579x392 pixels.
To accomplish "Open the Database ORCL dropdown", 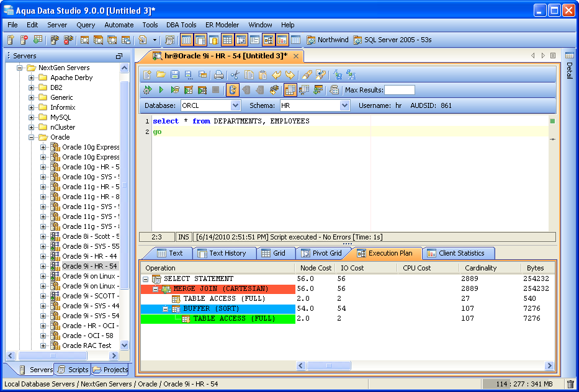I will point(235,105).
